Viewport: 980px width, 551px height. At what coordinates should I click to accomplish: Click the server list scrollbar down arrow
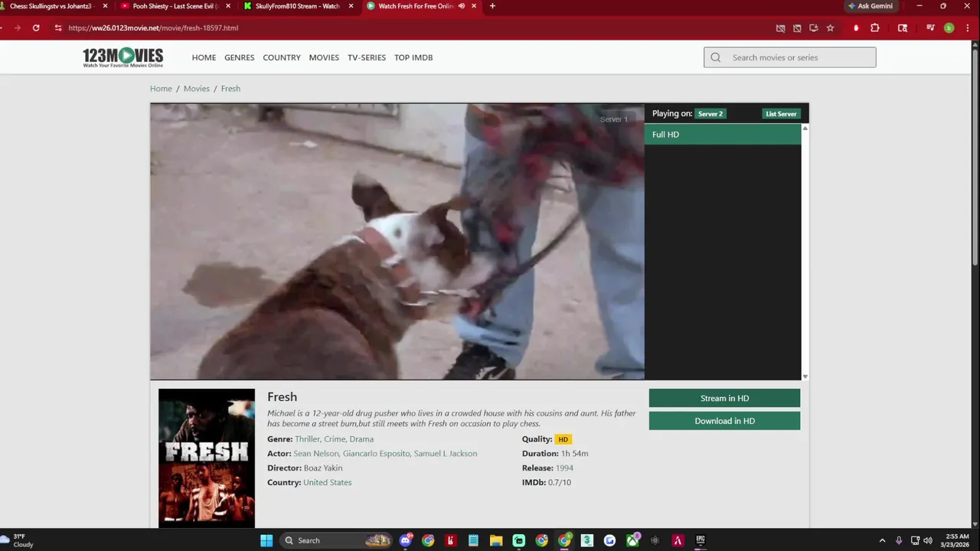coord(805,377)
